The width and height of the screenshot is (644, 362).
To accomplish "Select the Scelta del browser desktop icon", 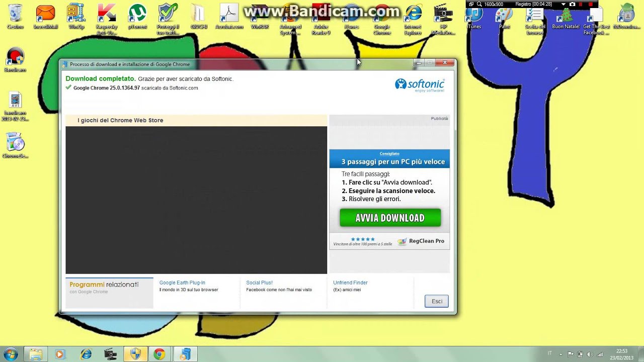I will click(x=535, y=21).
